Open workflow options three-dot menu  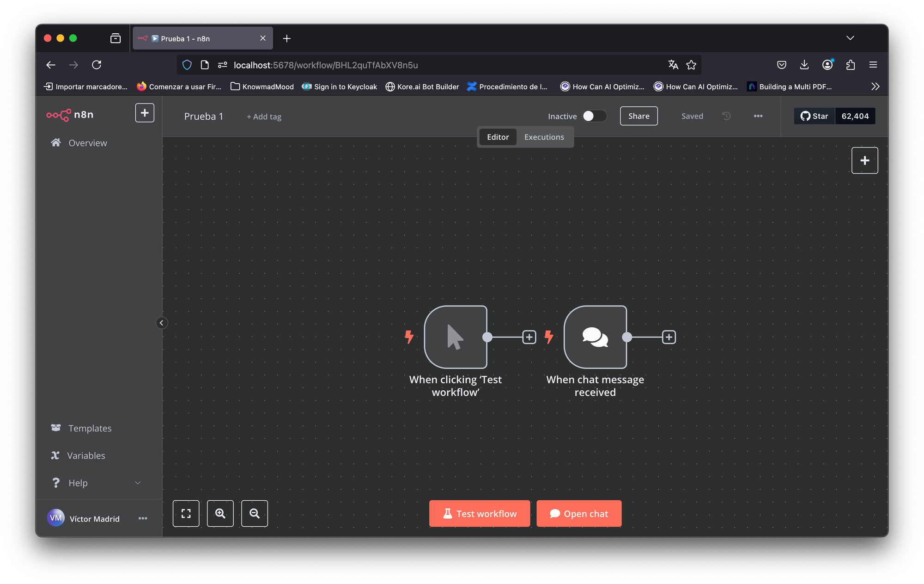[x=758, y=116]
